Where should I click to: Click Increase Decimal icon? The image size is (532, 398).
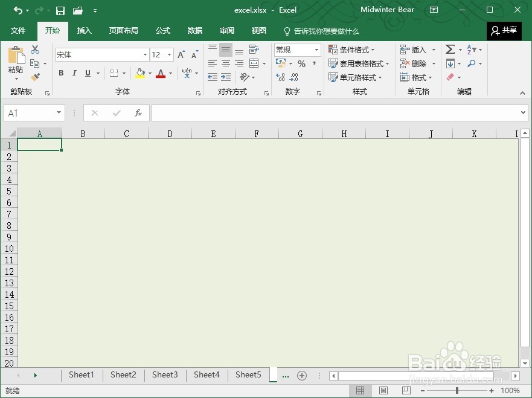280,77
